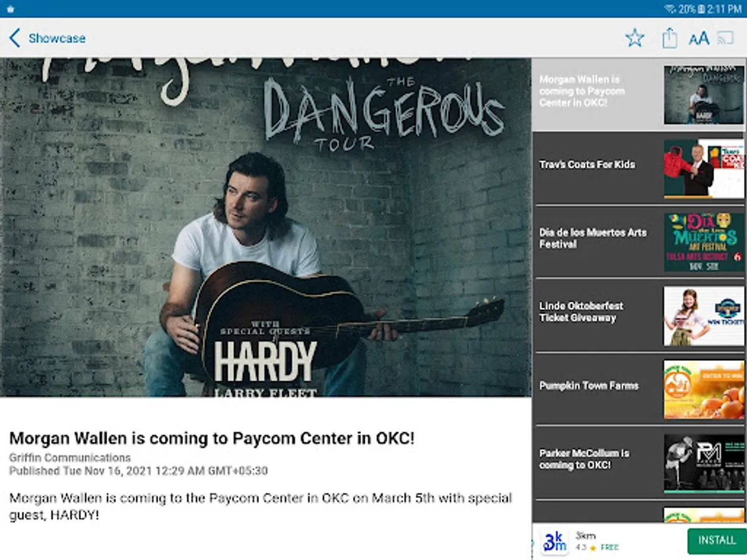Tap the notification icon in status bar
Image resolution: width=747 pixels, height=560 pixels.
tap(9, 9)
